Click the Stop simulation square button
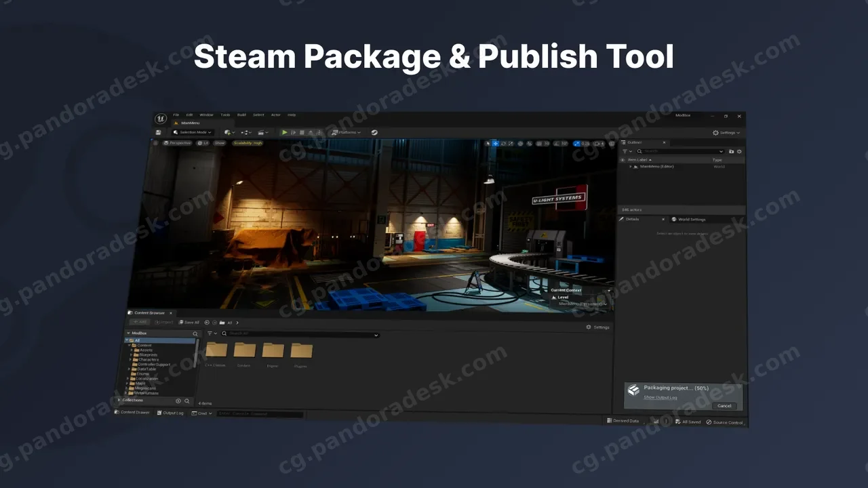 pyautogui.click(x=302, y=132)
